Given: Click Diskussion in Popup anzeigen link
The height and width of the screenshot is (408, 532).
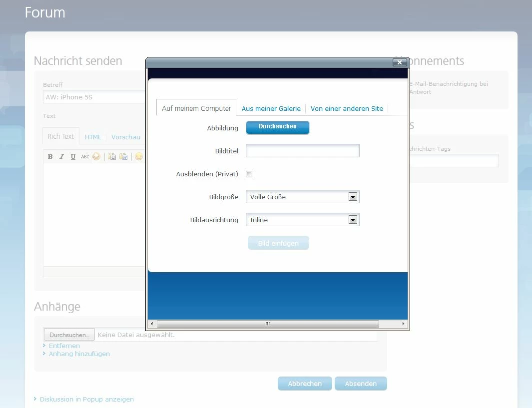Looking at the screenshot, I should point(87,399).
